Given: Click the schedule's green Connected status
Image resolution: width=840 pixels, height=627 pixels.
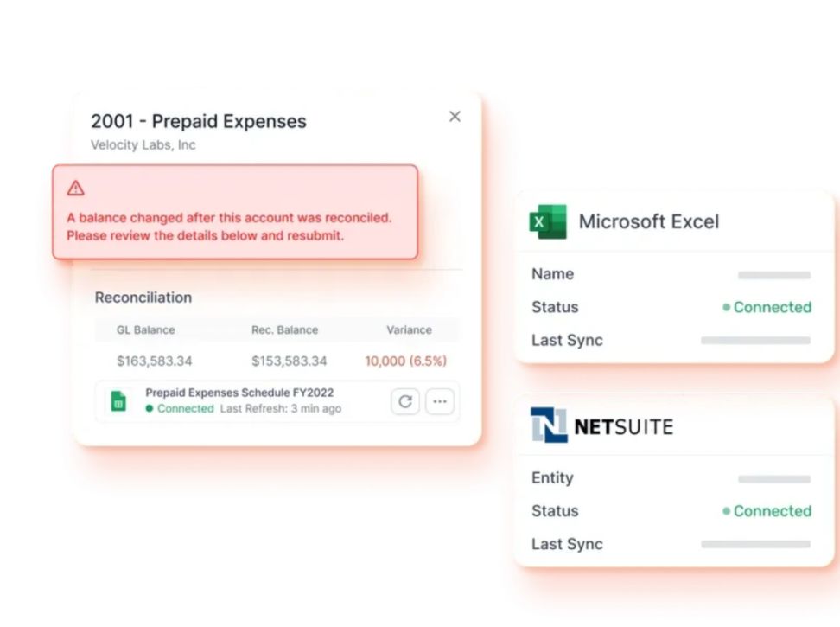Looking at the screenshot, I should pyautogui.click(x=180, y=408).
